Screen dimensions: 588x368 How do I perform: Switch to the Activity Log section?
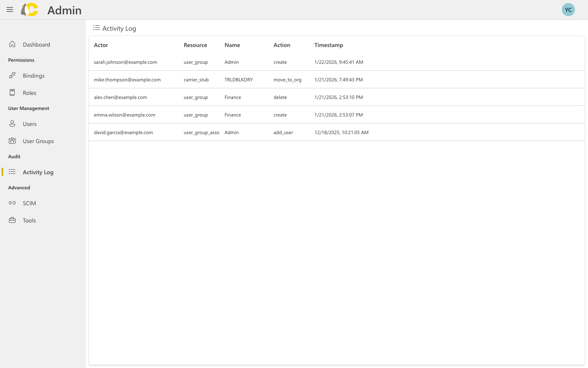tap(38, 172)
